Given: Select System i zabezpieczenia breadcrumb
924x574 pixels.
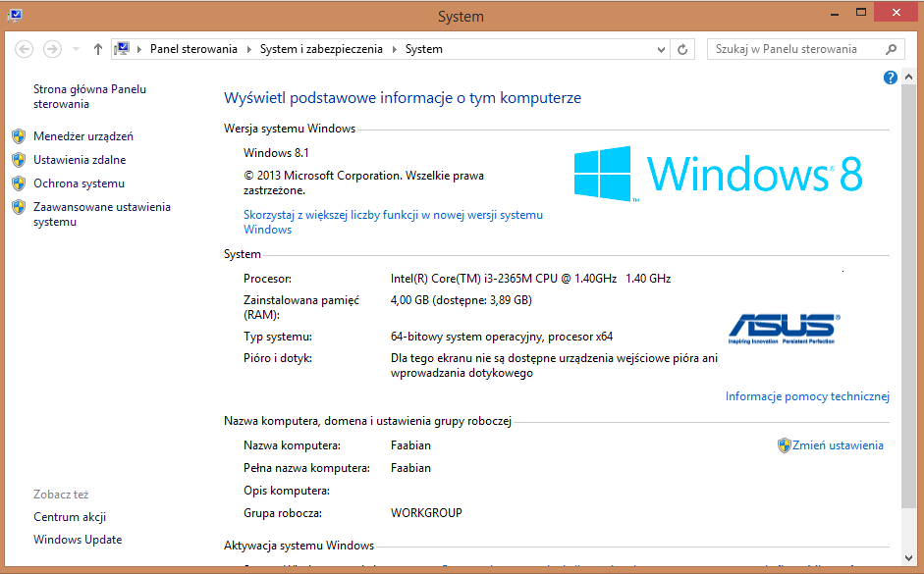Looking at the screenshot, I should [321, 49].
